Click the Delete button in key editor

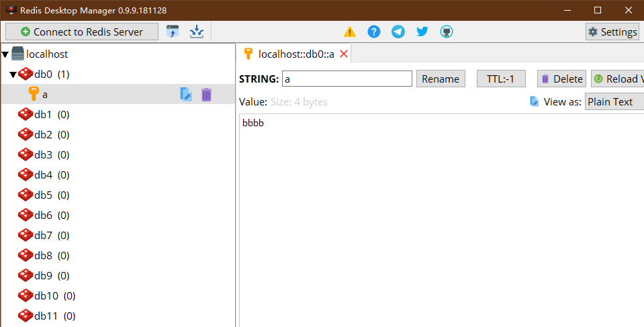click(562, 79)
